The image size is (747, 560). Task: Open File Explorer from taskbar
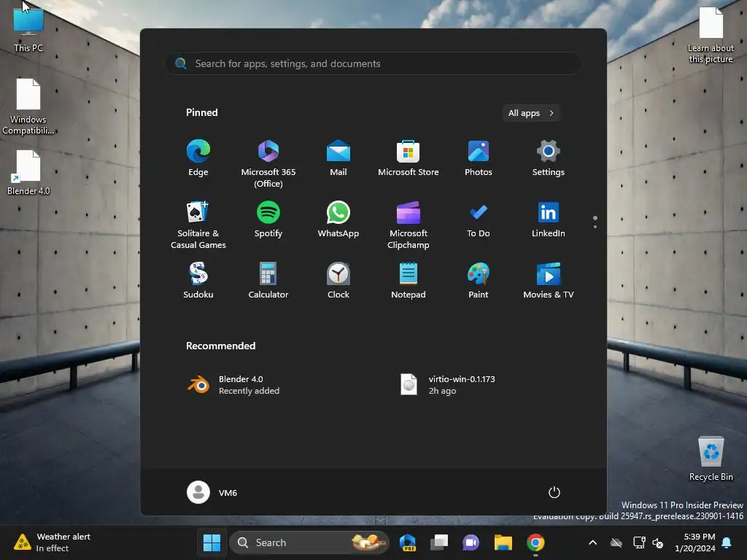tap(503, 542)
